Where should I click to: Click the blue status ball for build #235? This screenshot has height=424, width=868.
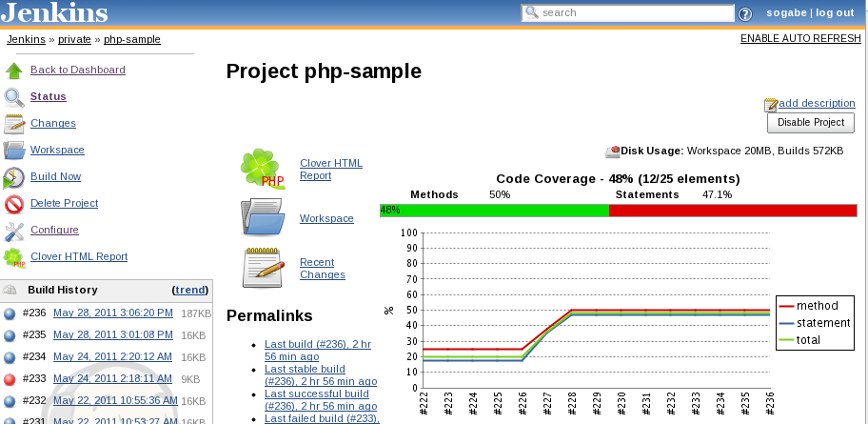(x=10, y=336)
